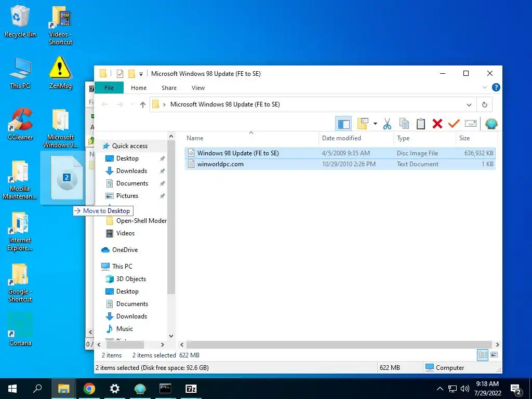Click the Rename toolbar icon
This screenshot has height=399, width=532.
471,124
